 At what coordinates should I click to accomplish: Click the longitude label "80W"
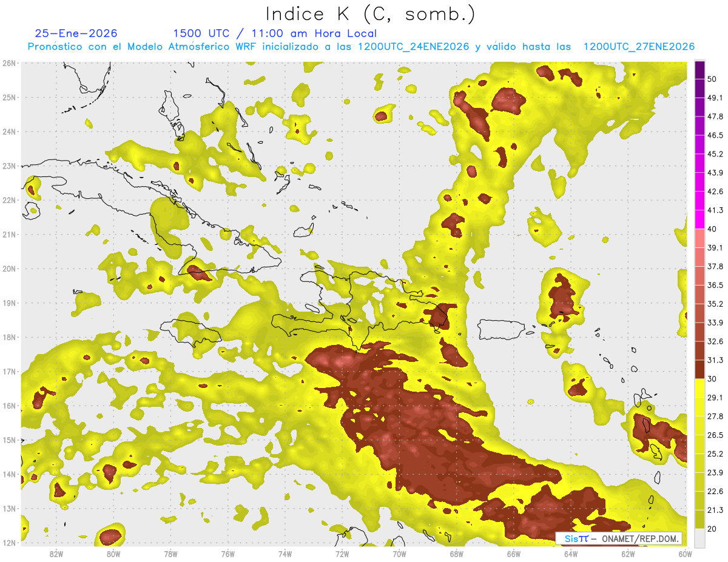click(x=113, y=554)
